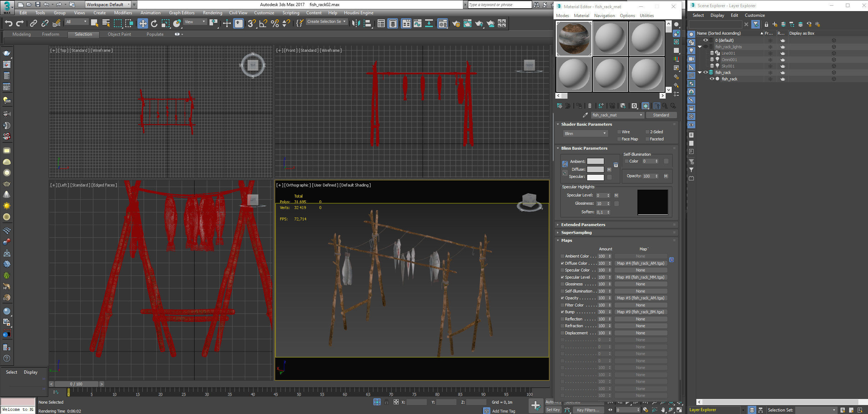Click the material eyedropper pick icon
Image resolution: width=868 pixels, height=414 pixels.
click(585, 115)
